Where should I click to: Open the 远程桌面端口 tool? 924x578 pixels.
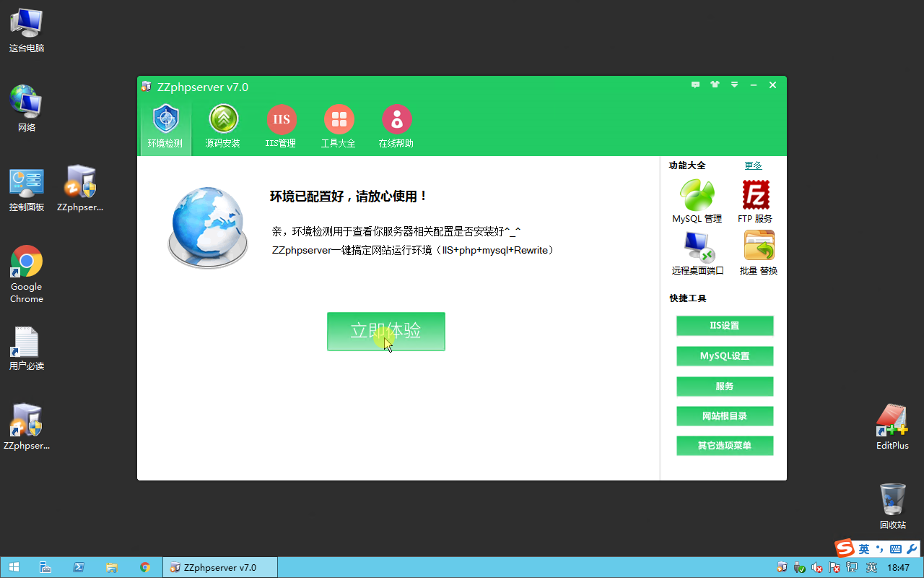coord(697,253)
